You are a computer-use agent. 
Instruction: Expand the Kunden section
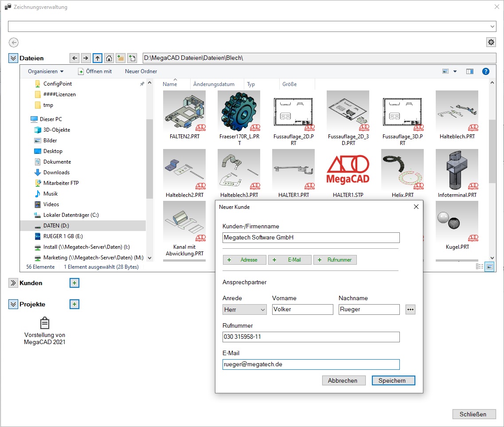[13, 283]
